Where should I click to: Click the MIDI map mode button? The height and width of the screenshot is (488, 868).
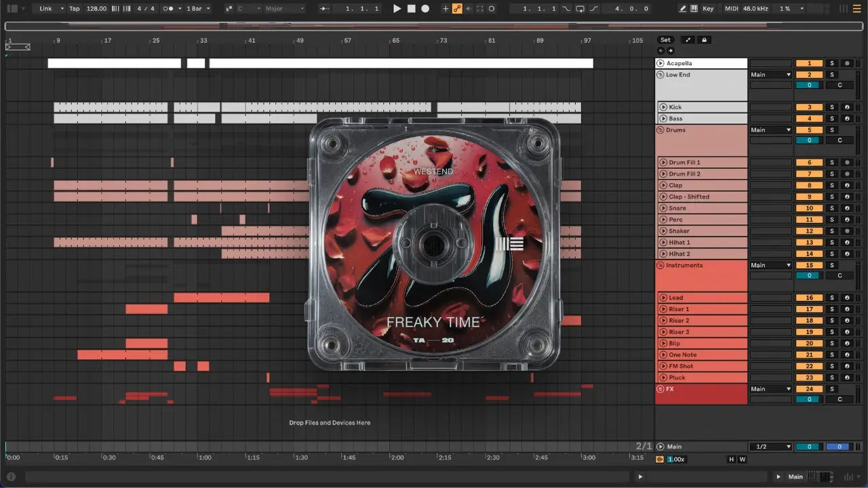pyautogui.click(x=731, y=9)
